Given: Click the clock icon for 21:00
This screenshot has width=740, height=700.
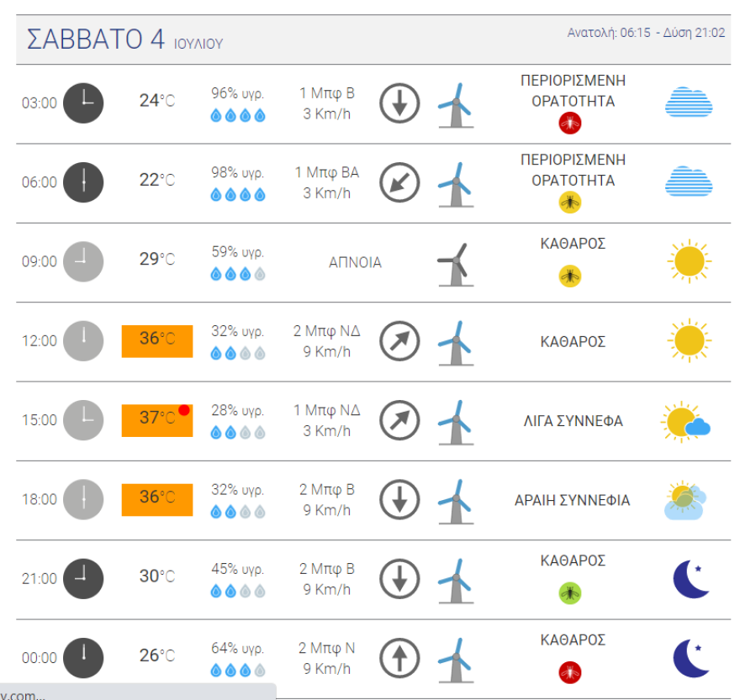Looking at the screenshot, I should coord(83,579).
